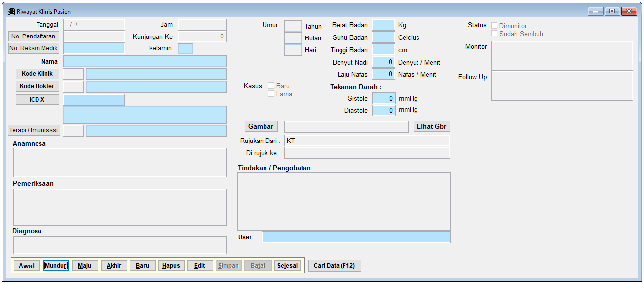Tick the Sudah Sembuh checkbox
Viewport: 644px width, 284px height.
494,34
